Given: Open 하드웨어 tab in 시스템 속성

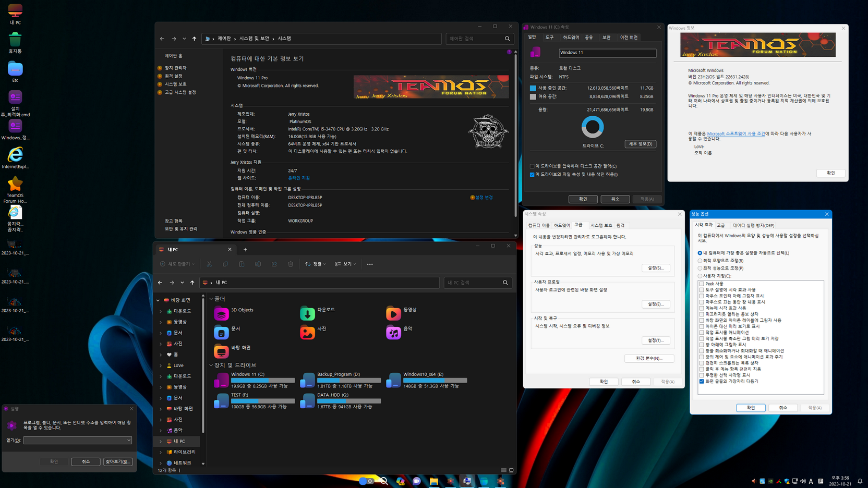Looking at the screenshot, I should [562, 225].
